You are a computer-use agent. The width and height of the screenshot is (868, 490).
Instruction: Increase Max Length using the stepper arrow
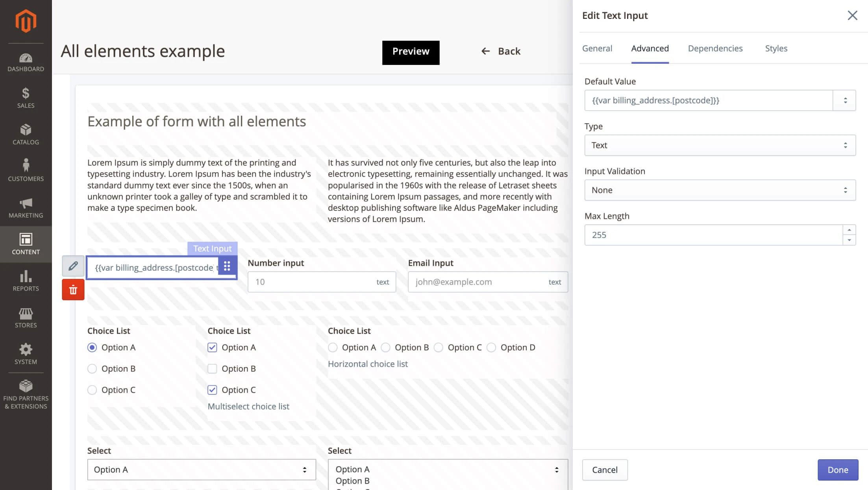(849, 231)
